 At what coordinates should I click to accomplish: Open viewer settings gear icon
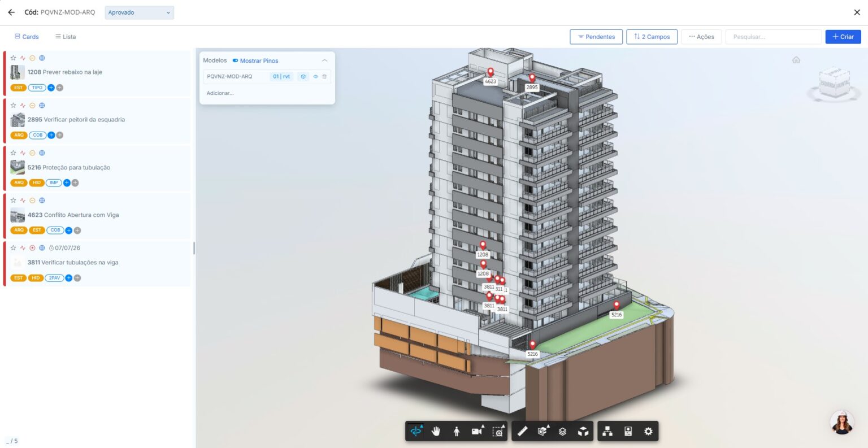pyautogui.click(x=648, y=431)
